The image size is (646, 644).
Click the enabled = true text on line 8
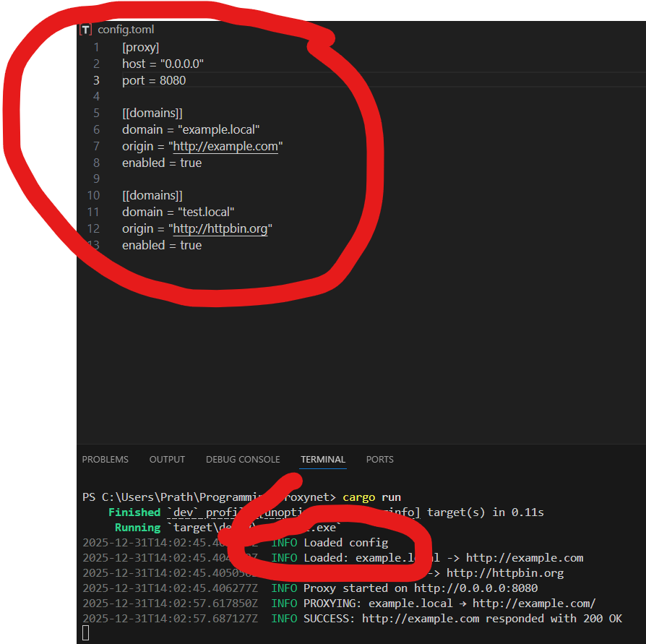[x=162, y=163]
